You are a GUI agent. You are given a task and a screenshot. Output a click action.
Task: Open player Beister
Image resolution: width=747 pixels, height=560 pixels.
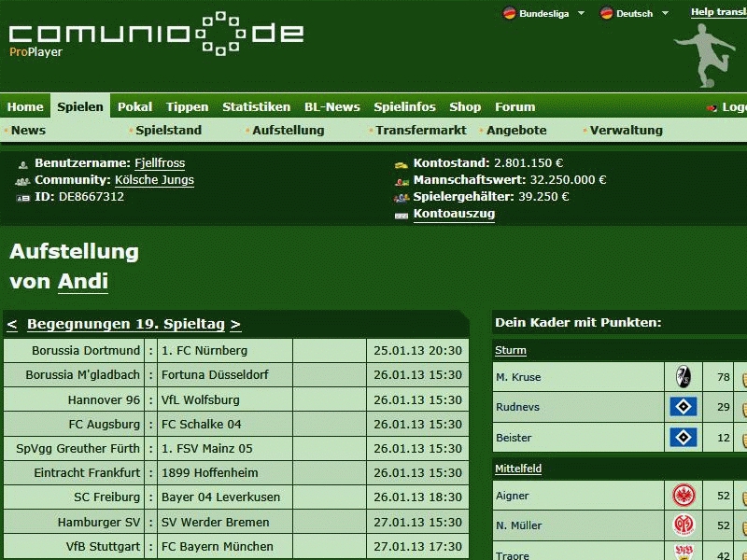pos(513,438)
